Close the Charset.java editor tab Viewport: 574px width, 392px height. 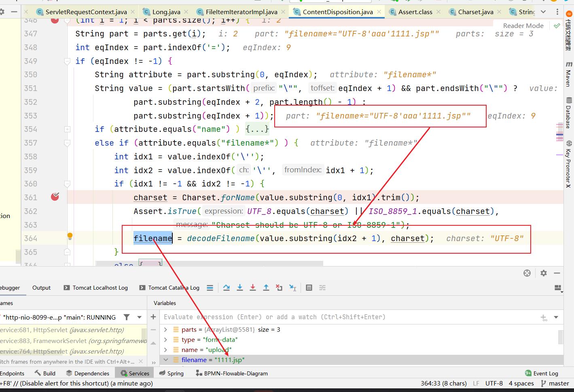[499, 12]
